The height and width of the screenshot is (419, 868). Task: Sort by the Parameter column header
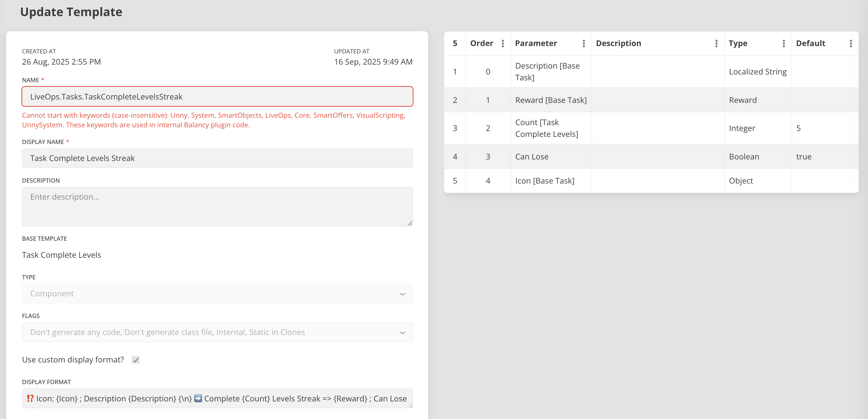coord(536,44)
